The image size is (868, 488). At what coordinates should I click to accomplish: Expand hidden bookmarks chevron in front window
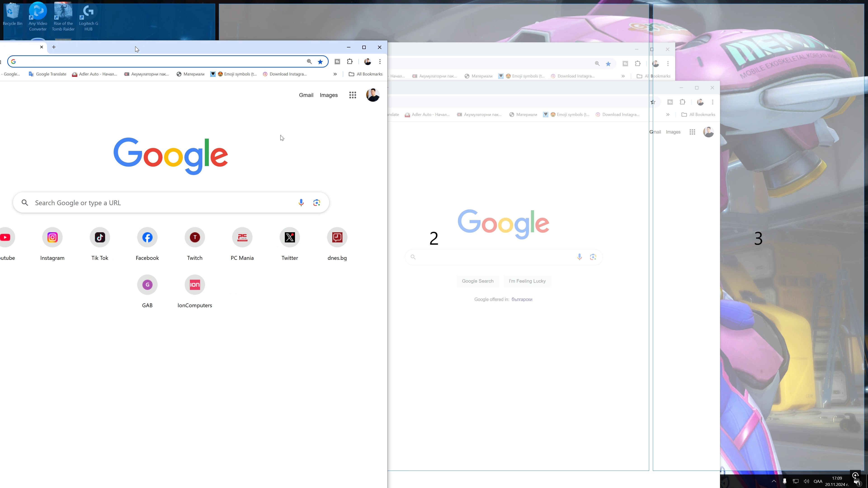335,74
